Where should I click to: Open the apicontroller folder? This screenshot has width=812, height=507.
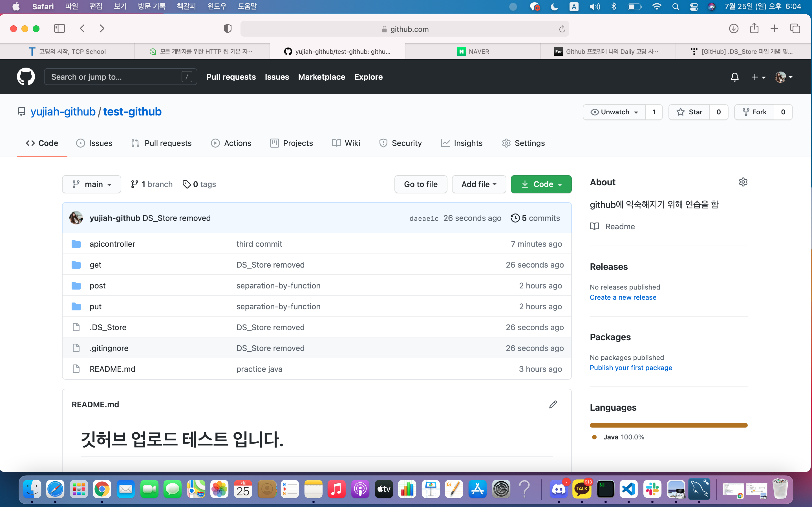112,244
